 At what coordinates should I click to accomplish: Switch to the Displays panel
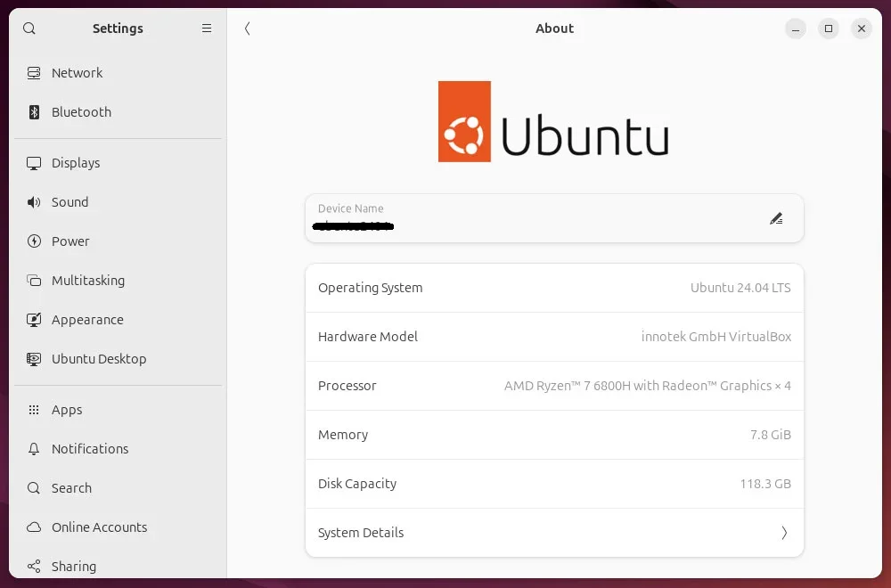click(118, 163)
